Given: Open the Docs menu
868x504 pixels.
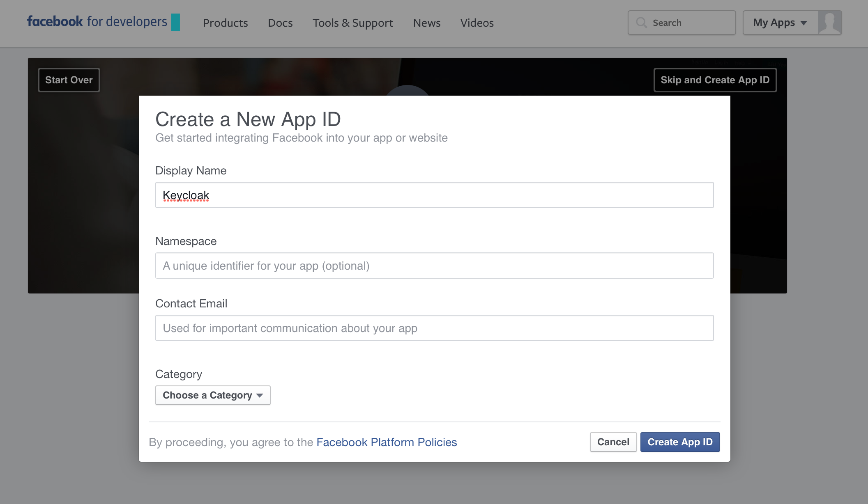Looking at the screenshot, I should (x=280, y=23).
